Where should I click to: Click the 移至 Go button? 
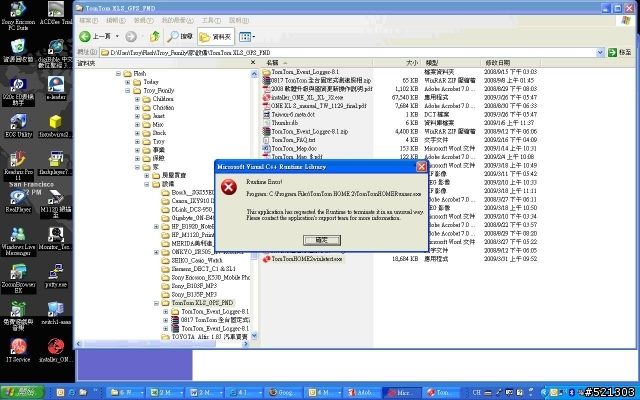coord(619,52)
